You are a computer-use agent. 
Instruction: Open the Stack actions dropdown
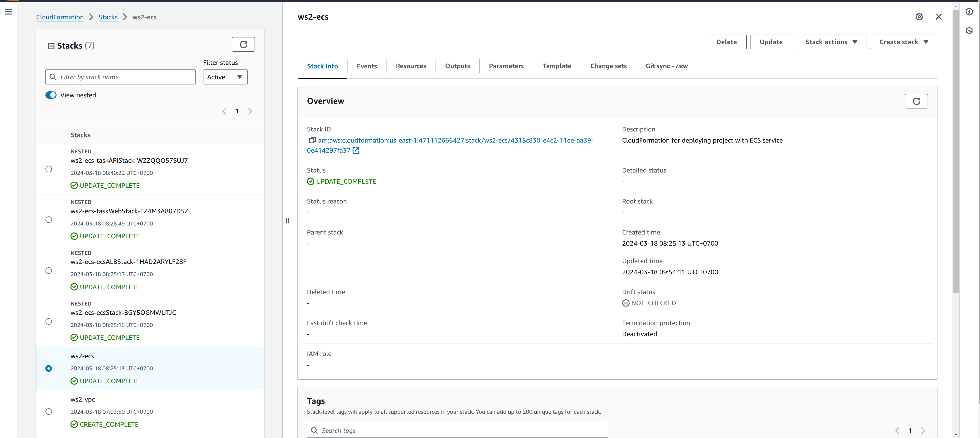coord(831,42)
